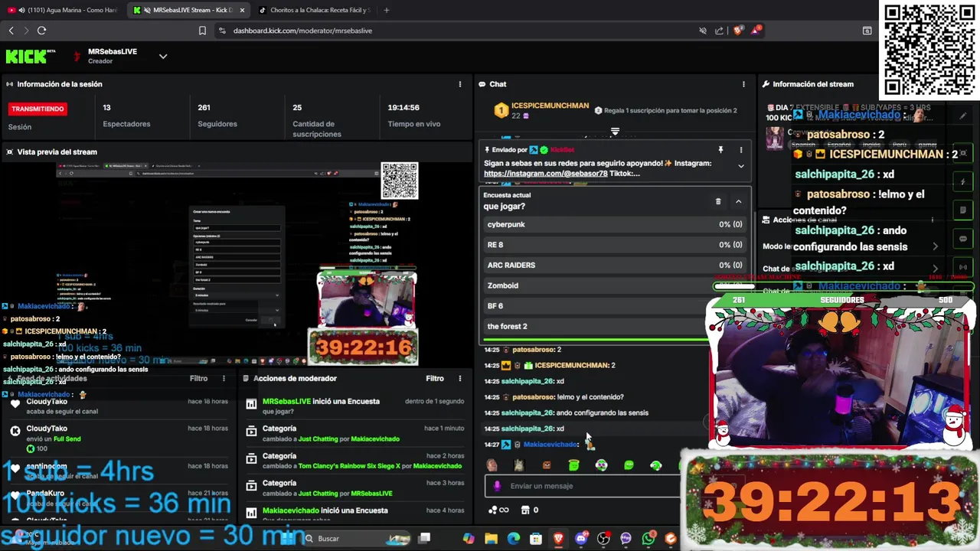Open Discord from taskbar
This screenshot has width=980, height=551.
(x=581, y=539)
